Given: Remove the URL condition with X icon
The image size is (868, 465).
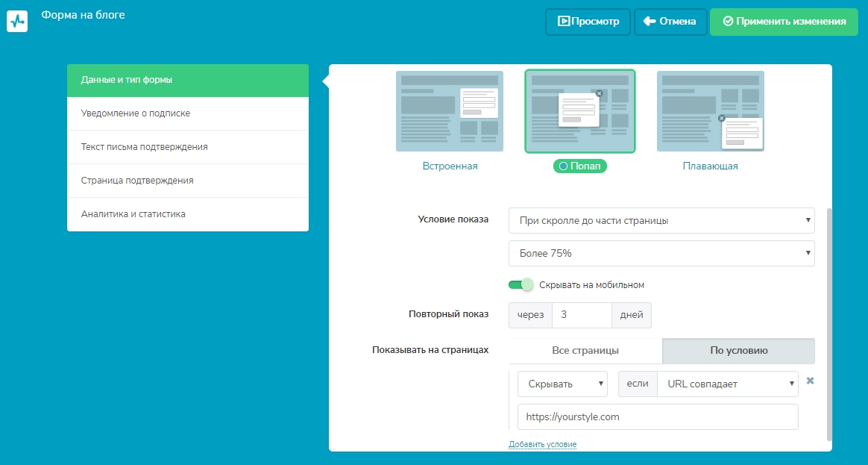Looking at the screenshot, I should coord(810,381).
